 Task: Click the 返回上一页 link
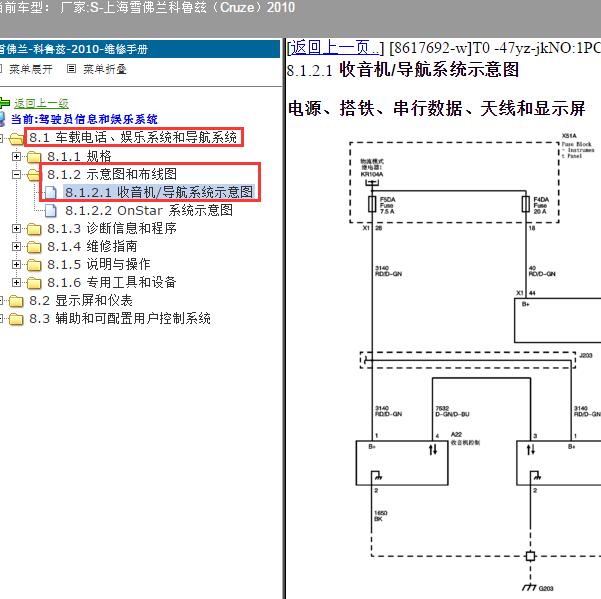[x=335, y=48]
